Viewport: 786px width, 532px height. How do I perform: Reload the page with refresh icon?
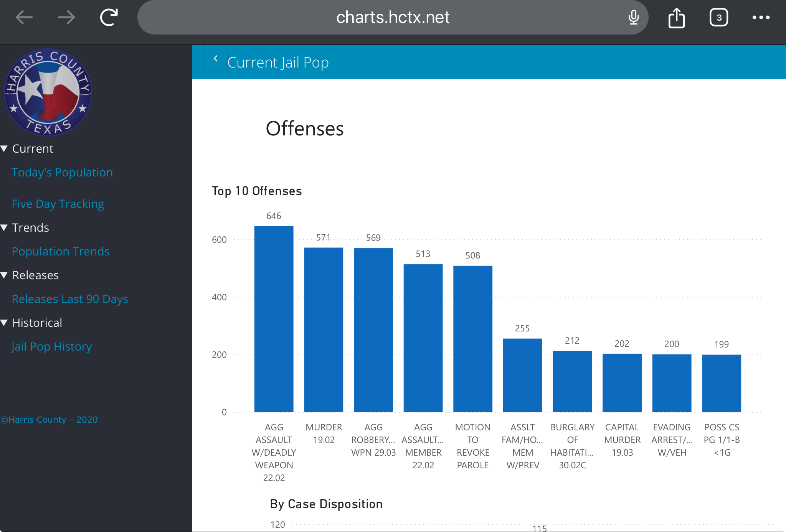coord(109,17)
